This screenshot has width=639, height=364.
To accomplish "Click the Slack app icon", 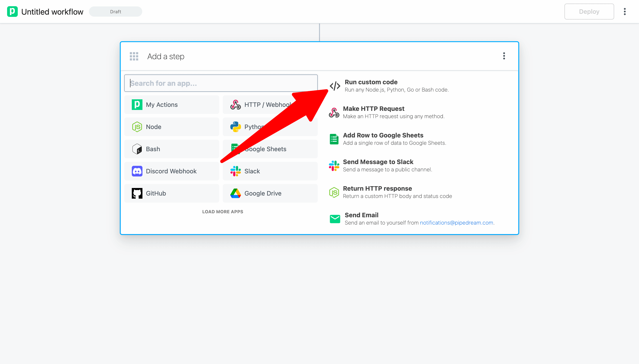I will pos(235,171).
